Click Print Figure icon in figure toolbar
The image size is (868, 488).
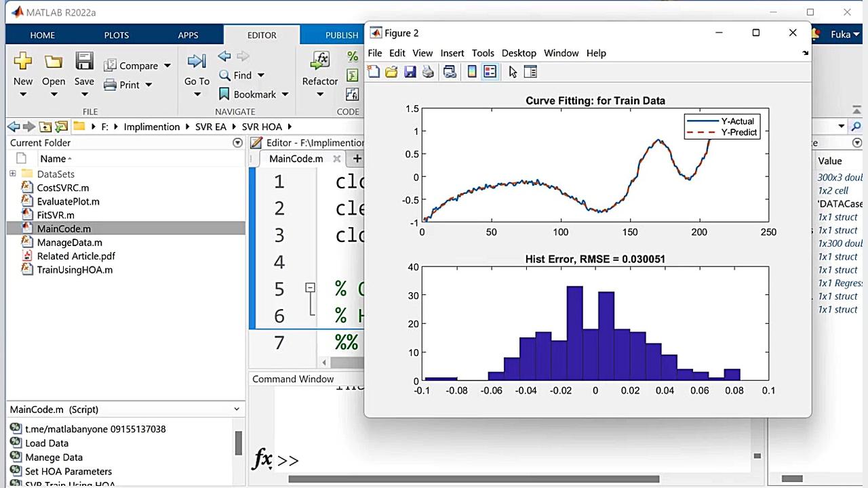(x=428, y=72)
